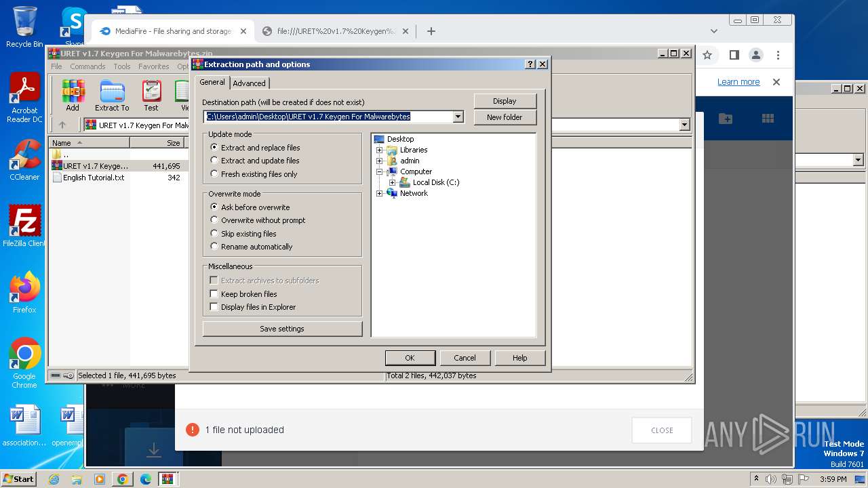Enable Display files in Explorer checkbox
Viewport: 868px width, 488px height.
point(214,307)
